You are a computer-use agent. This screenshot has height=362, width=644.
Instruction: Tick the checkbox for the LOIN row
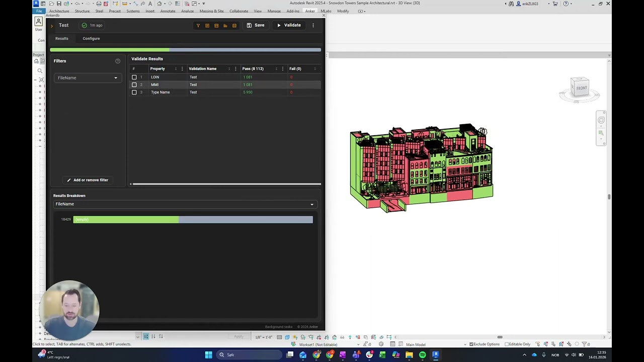pos(134,77)
